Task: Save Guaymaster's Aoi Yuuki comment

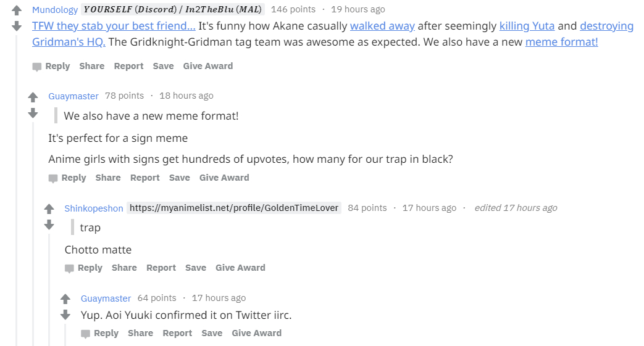Action: click(212, 333)
